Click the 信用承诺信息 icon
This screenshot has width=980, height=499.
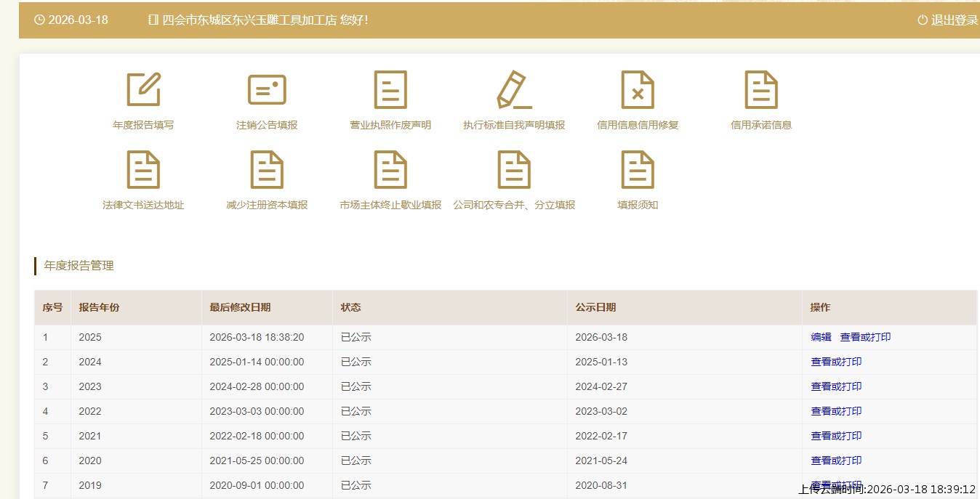[x=761, y=90]
